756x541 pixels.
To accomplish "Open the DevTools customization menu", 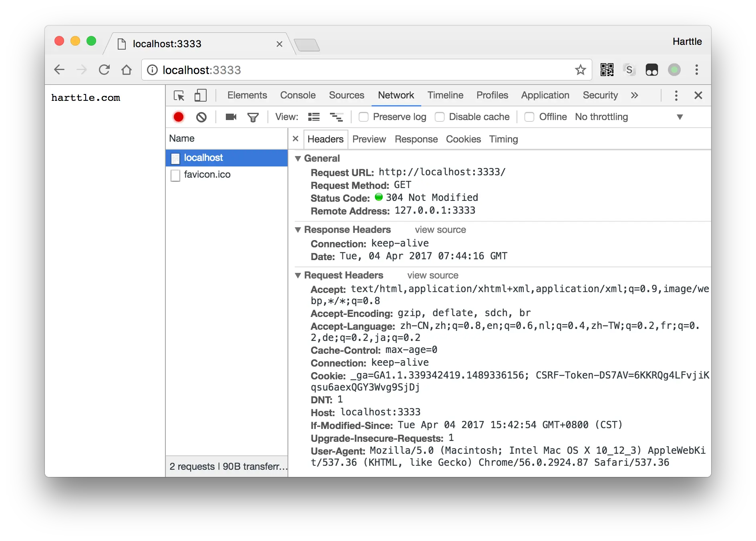I will coord(676,95).
